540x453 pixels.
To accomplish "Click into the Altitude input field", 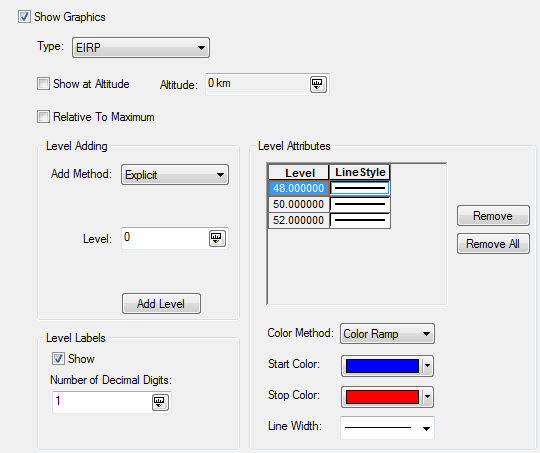I will tap(258, 84).
